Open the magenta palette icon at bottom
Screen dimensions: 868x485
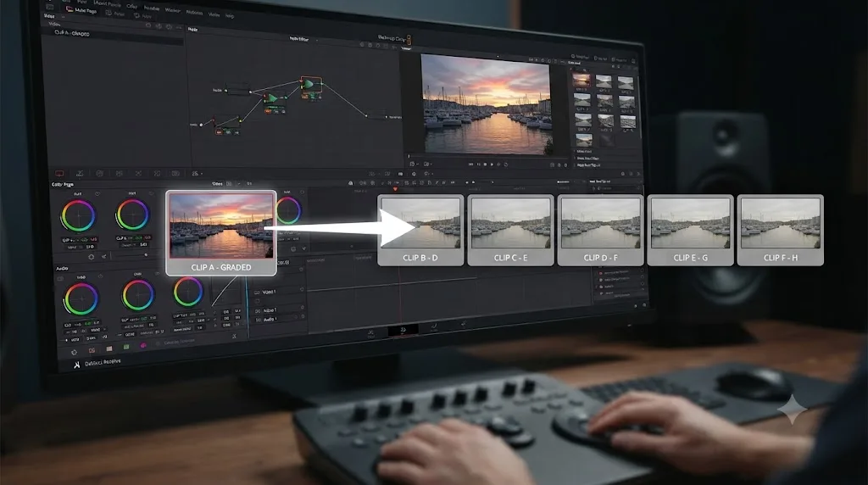143,345
